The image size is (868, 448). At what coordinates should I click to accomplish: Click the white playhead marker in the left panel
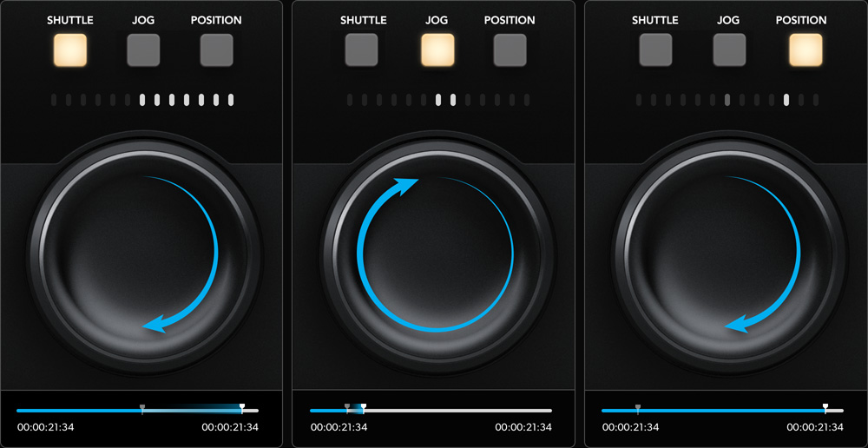point(242,405)
